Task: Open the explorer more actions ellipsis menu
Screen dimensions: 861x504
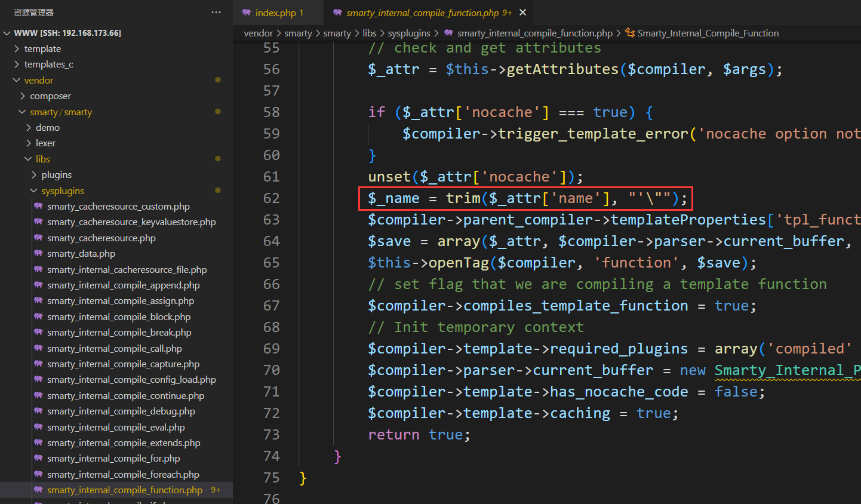Action: pos(216,13)
